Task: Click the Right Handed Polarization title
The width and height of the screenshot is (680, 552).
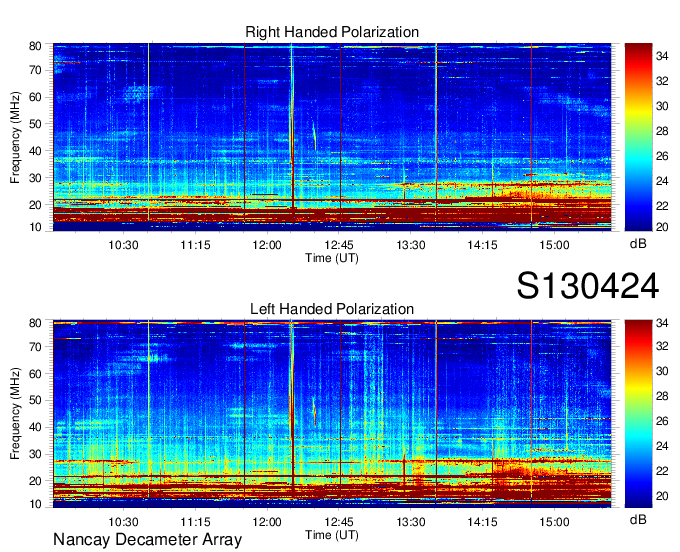Action: (x=332, y=32)
